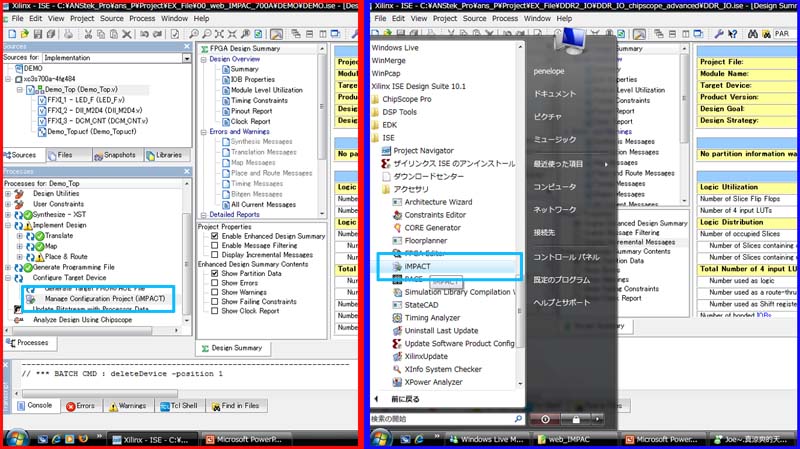Open Timing Analyzer from Start menu

click(x=432, y=317)
